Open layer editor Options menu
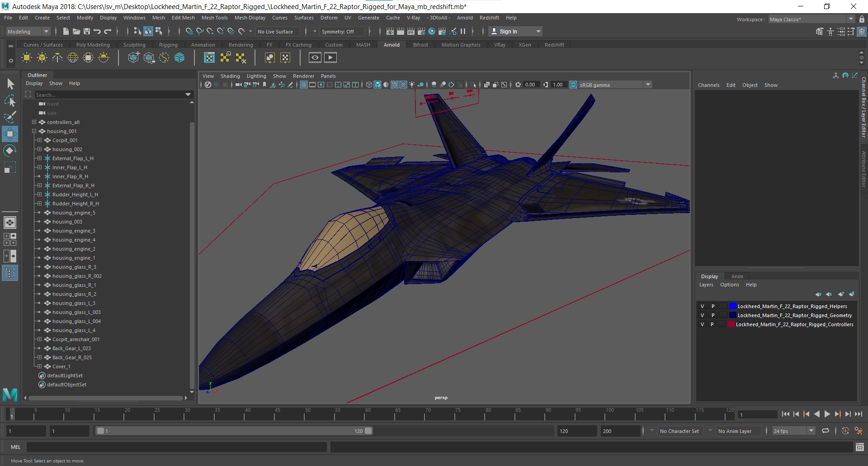The width and height of the screenshot is (868, 466). 729,285
